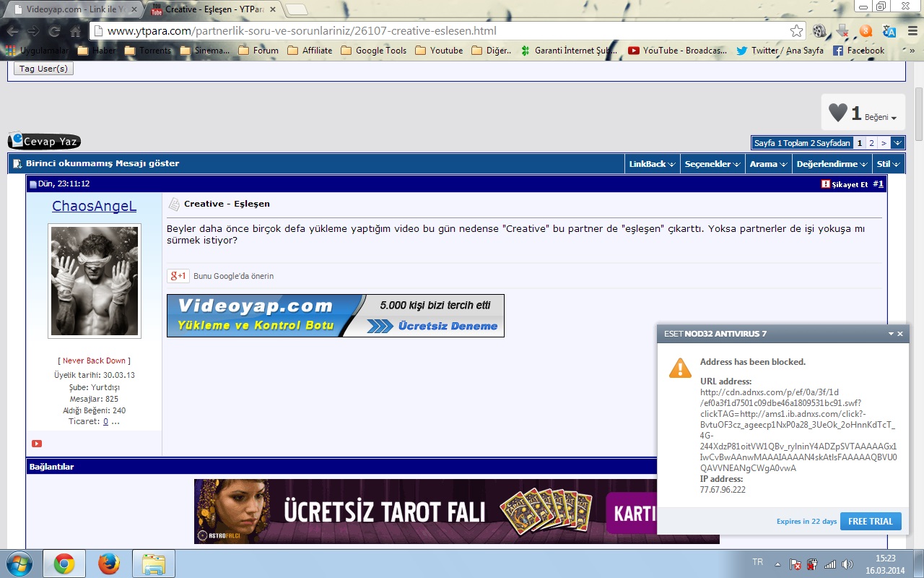Click the ESET warning triangle icon

coord(679,368)
